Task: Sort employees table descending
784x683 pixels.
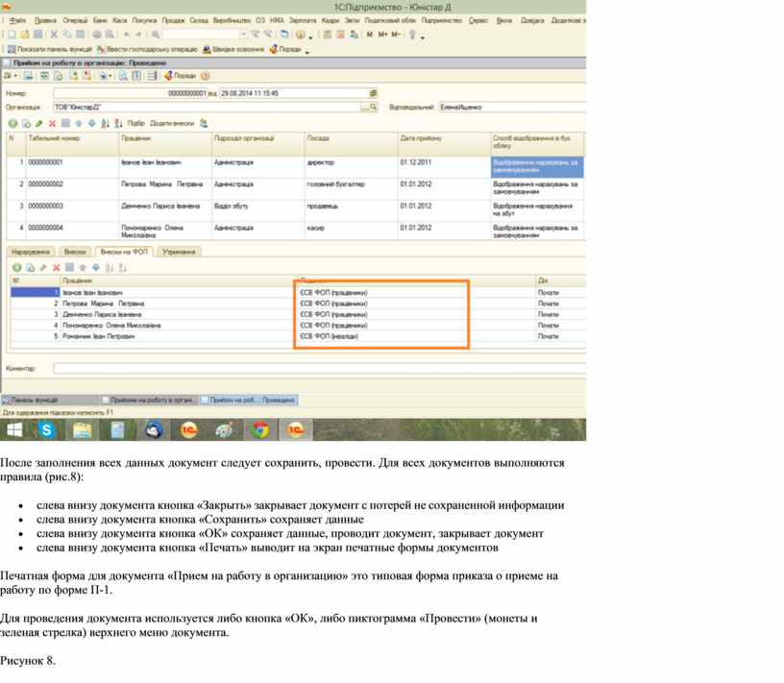Action: (x=118, y=124)
